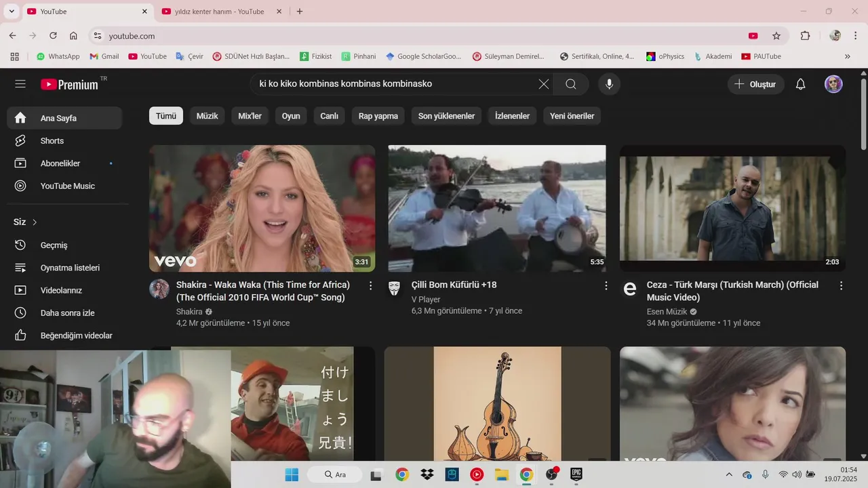Select the İzlenenler filter chip
868x488 pixels.
tap(512, 116)
